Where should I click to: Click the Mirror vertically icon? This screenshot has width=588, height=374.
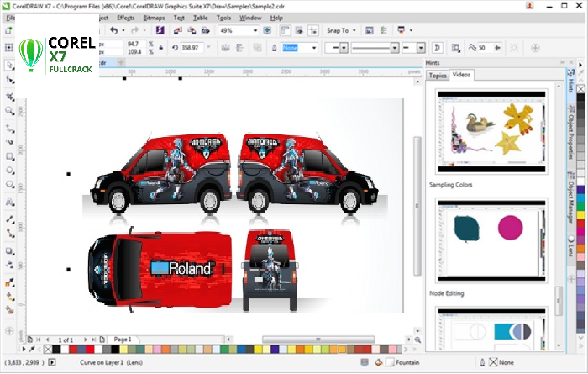(239, 48)
